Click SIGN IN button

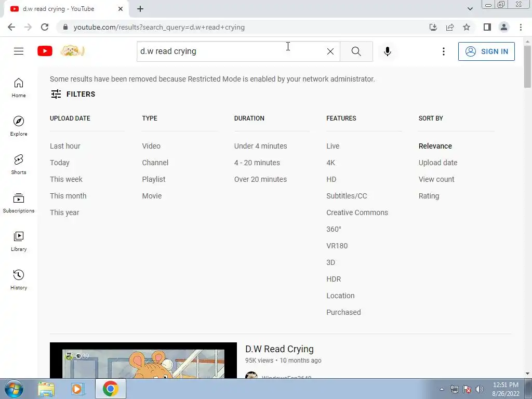[486, 51]
